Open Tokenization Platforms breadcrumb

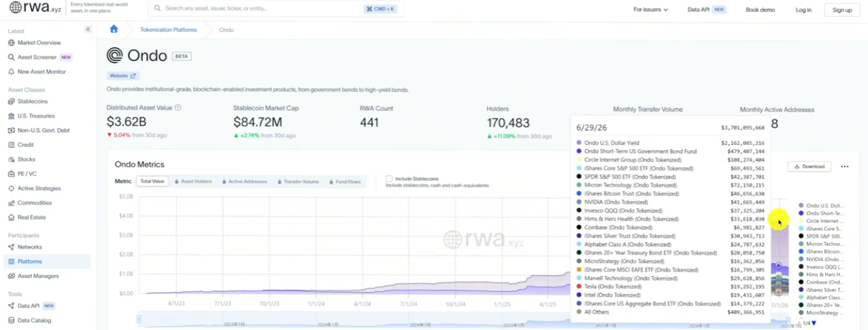tap(168, 30)
